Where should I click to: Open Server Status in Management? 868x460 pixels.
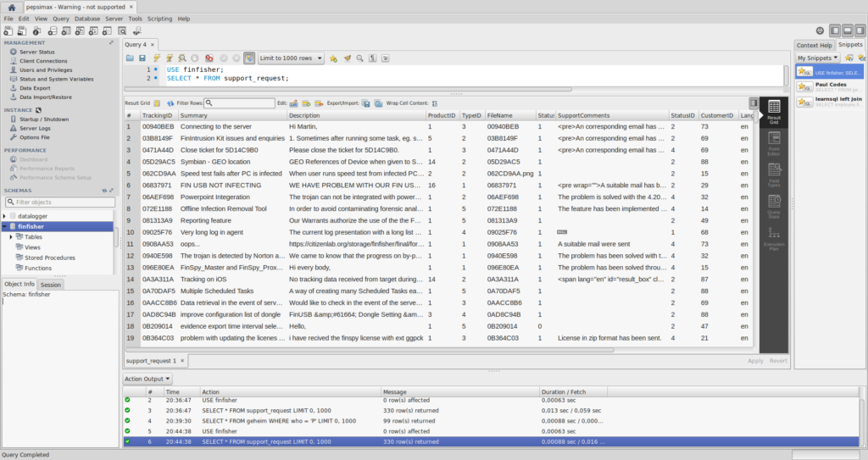36,52
